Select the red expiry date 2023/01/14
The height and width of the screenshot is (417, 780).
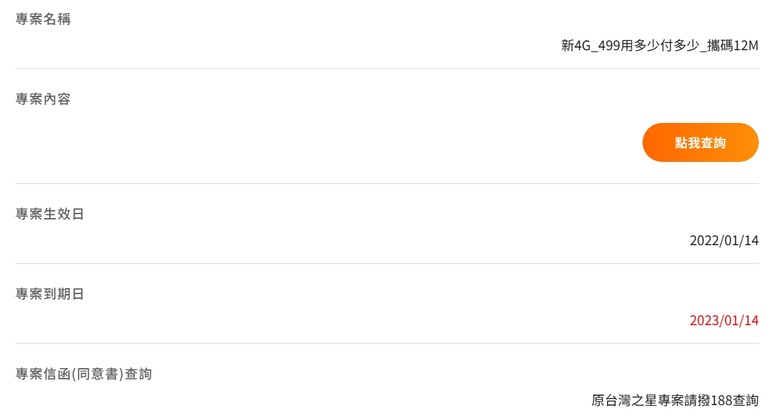(724, 320)
